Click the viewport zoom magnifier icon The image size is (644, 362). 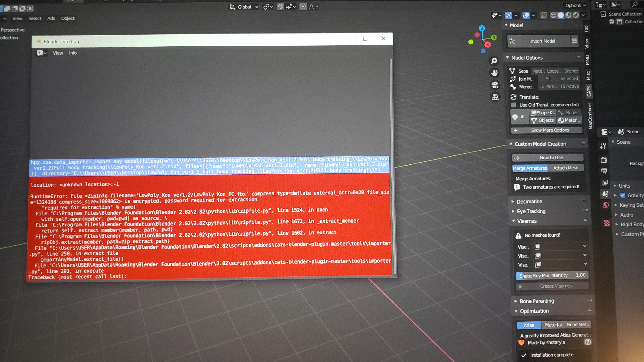coord(494,61)
